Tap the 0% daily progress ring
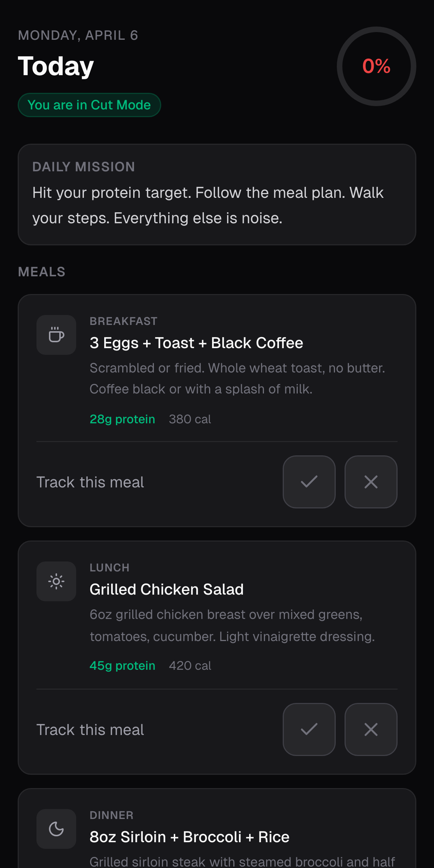 376,66
